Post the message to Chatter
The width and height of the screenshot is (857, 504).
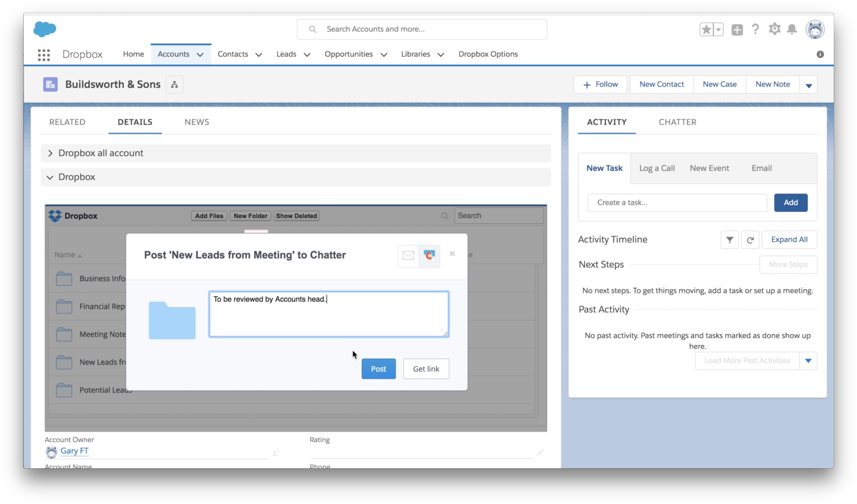coord(378,368)
